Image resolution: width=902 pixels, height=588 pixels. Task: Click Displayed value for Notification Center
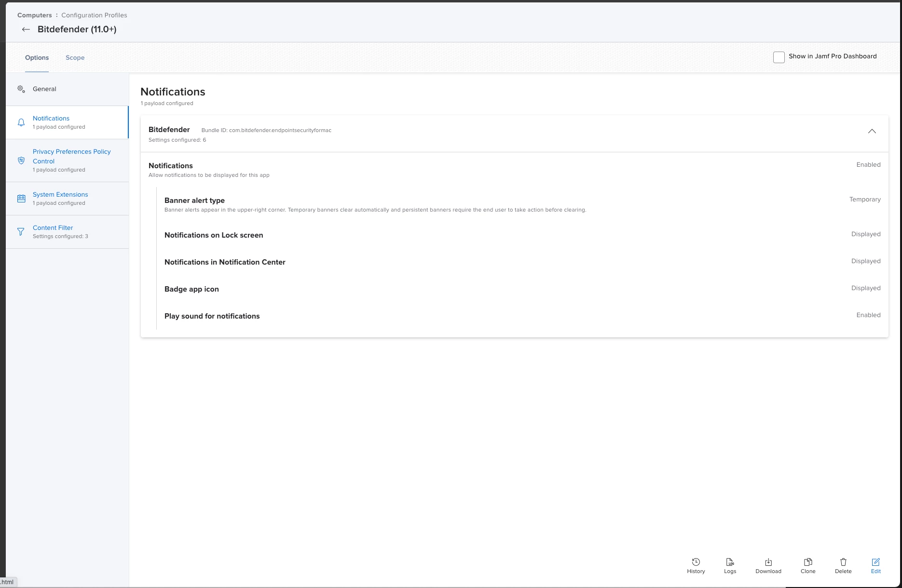point(866,261)
